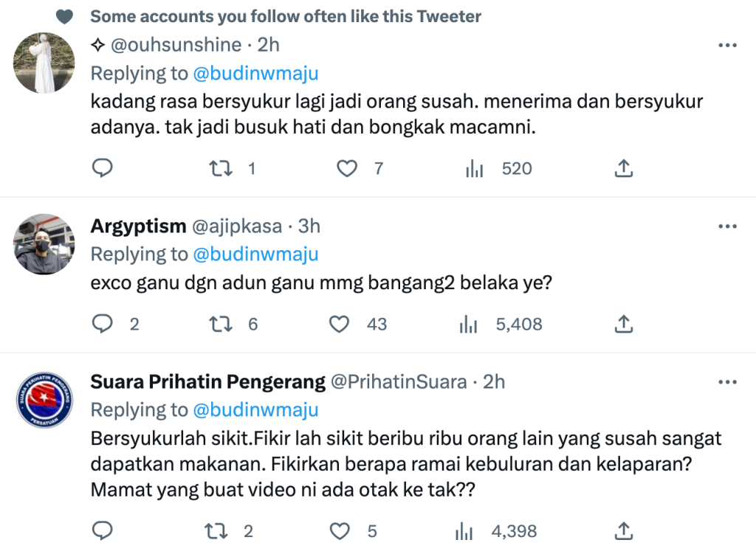Share the @ouhsunshine tweet
The height and width of the screenshot is (554, 756).
(x=623, y=168)
